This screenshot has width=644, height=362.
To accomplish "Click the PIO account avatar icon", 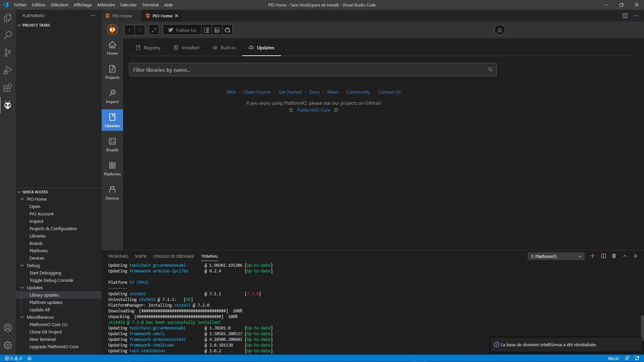I will coord(499,30).
